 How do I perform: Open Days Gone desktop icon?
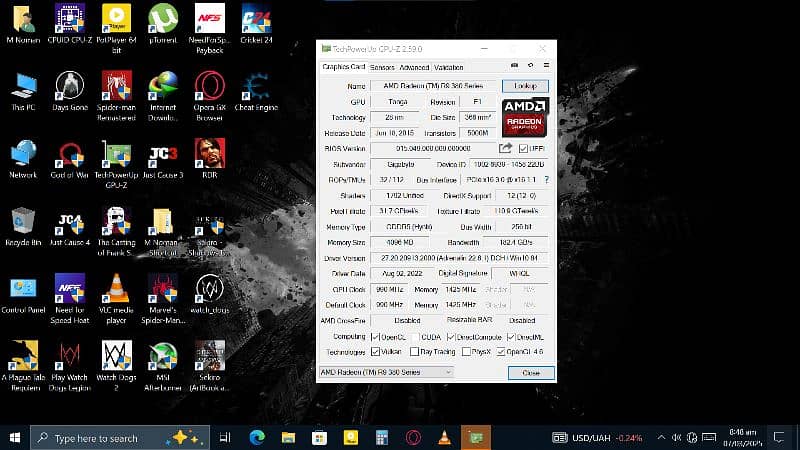click(69, 91)
